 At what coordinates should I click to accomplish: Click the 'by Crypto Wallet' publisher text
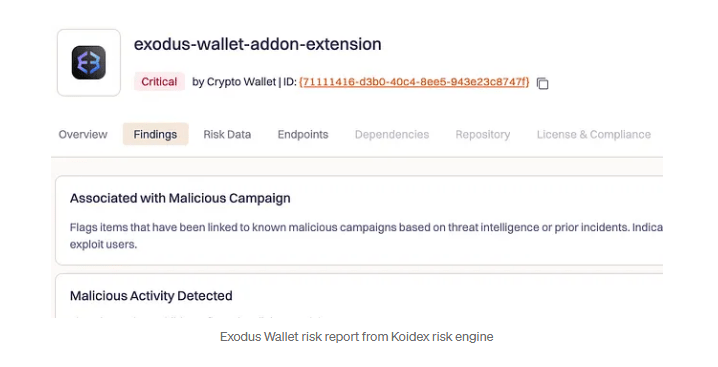234,82
